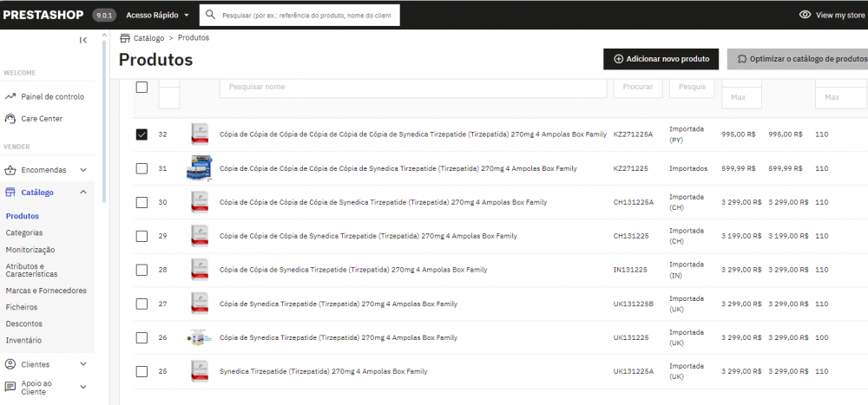Screen dimensions: 868x405
Task: Check the checkbox for product 31
Action: (x=141, y=168)
